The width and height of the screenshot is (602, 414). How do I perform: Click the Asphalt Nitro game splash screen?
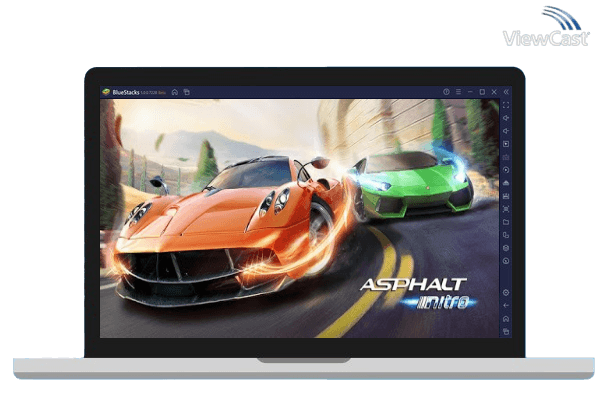coord(299,218)
